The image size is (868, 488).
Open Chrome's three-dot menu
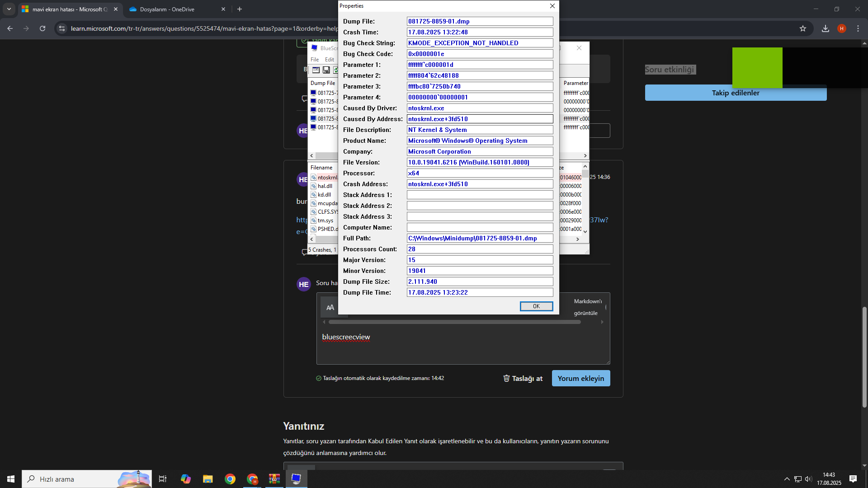(x=858, y=28)
